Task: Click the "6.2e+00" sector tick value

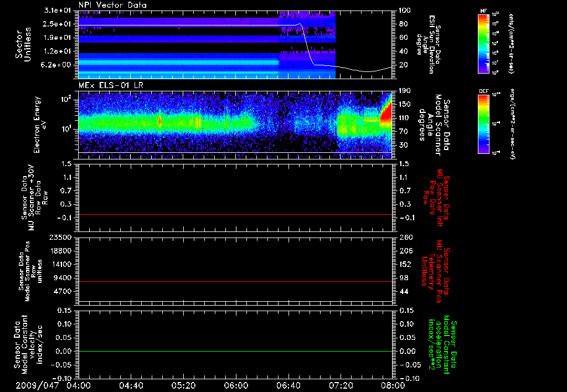Action: [x=57, y=65]
